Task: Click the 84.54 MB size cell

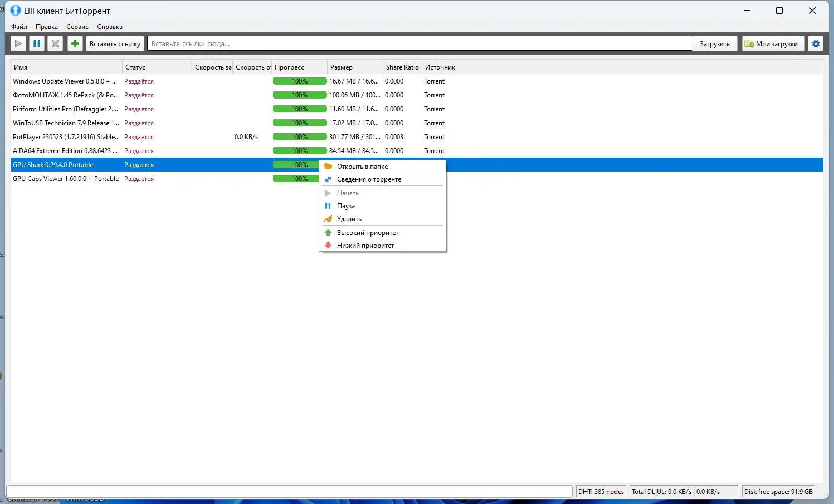Action: click(x=354, y=151)
